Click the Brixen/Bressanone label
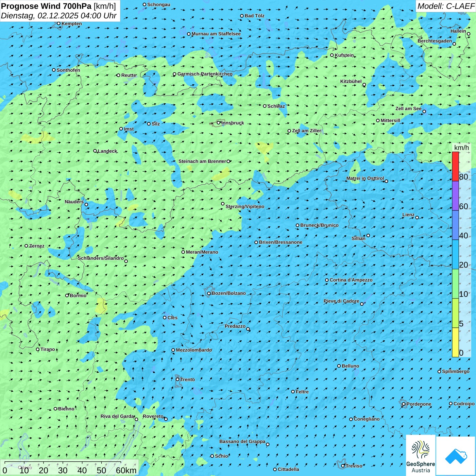Viewport: 476px width, 476px height. [280, 242]
